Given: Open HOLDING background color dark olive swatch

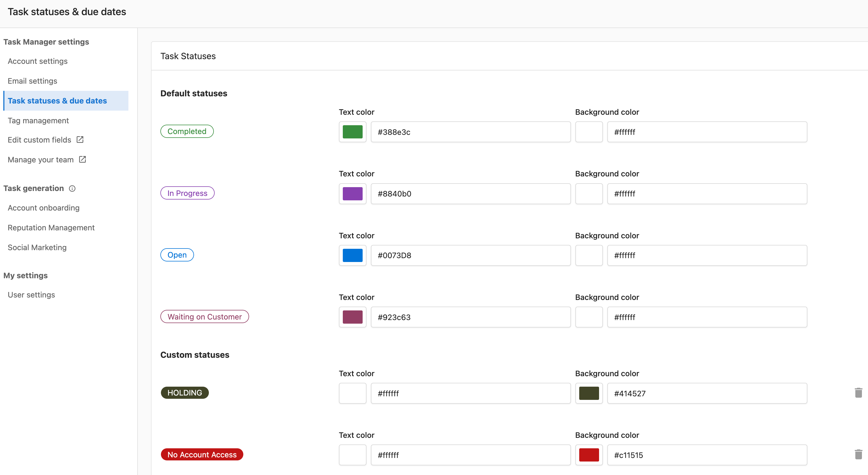Looking at the screenshot, I should coord(589,393).
